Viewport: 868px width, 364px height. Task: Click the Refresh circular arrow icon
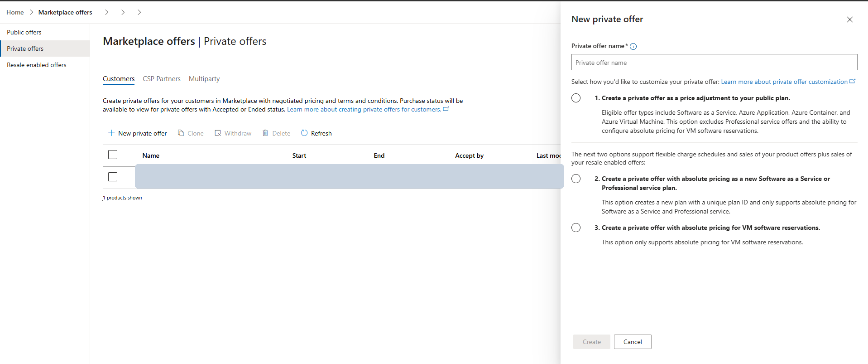[x=304, y=133]
